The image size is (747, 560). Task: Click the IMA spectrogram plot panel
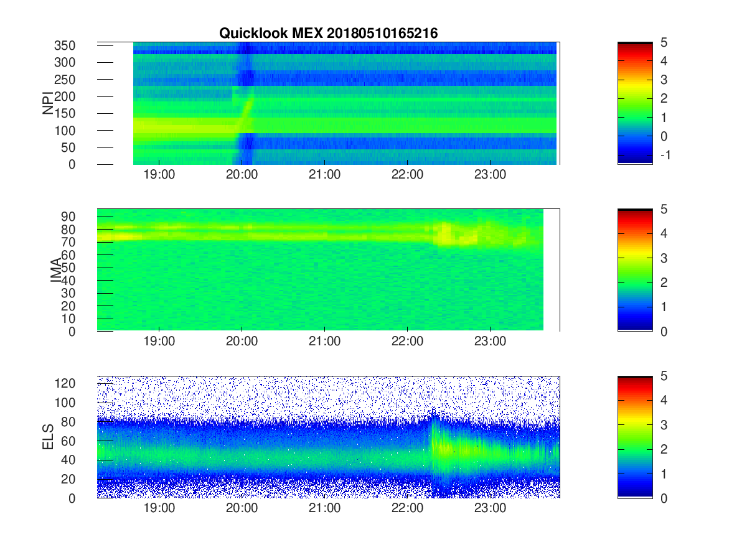coord(328,270)
